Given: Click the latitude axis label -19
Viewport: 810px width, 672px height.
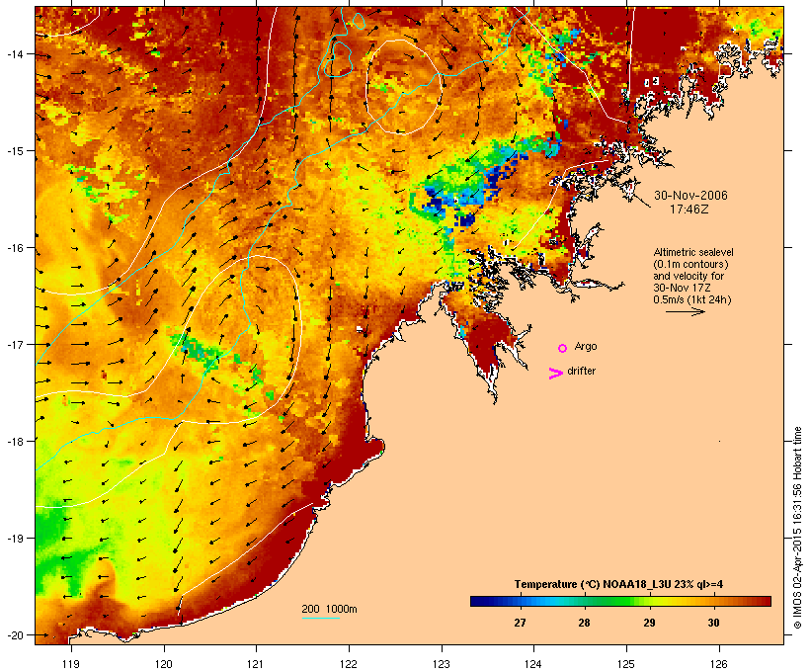Looking at the screenshot, I should coord(14,539).
